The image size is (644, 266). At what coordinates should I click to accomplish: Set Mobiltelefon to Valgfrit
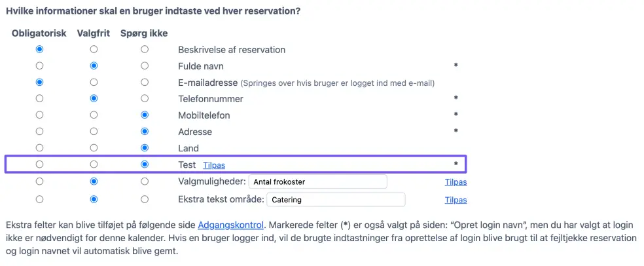(x=94, y=115)
